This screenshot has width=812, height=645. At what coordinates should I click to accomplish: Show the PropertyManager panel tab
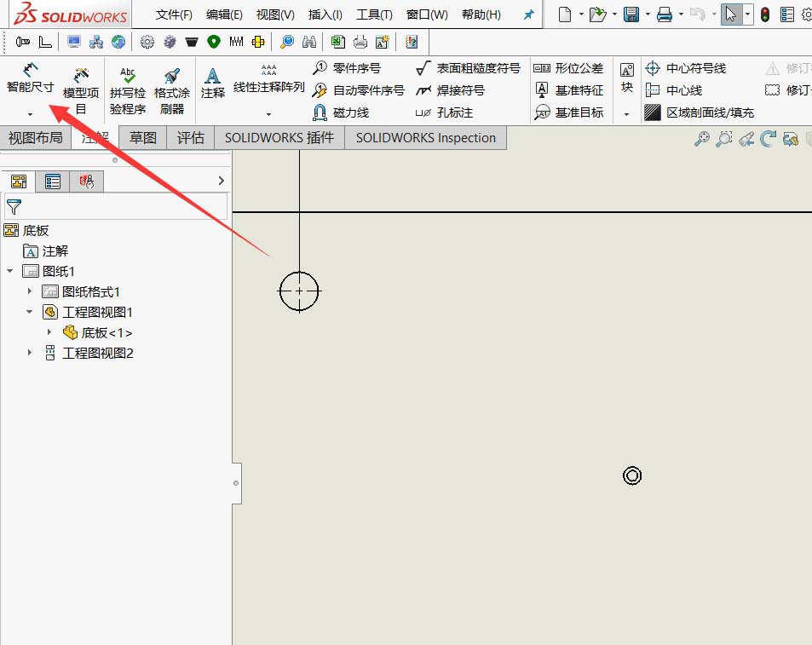(x=52, y=181)
